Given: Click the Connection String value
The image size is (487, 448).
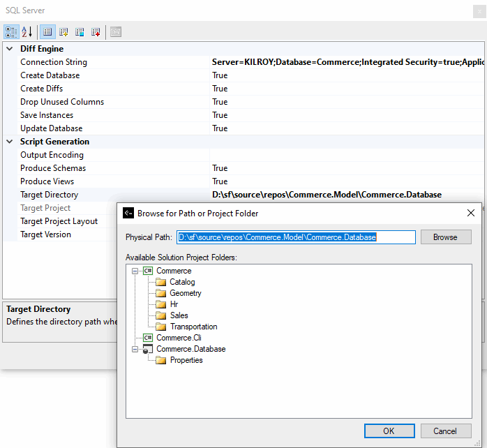Looking at the screenshot, I should (x=347, y=62).
